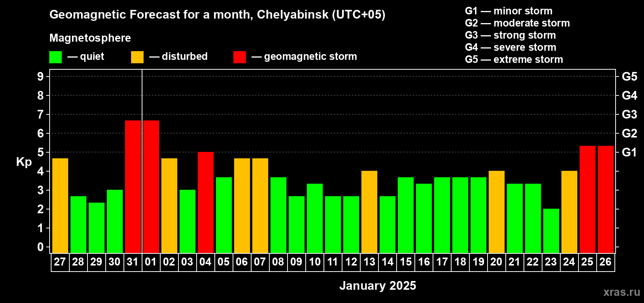Click the orange bar for day 27
The height and width of the screenshot is (303, 644).
60,206
